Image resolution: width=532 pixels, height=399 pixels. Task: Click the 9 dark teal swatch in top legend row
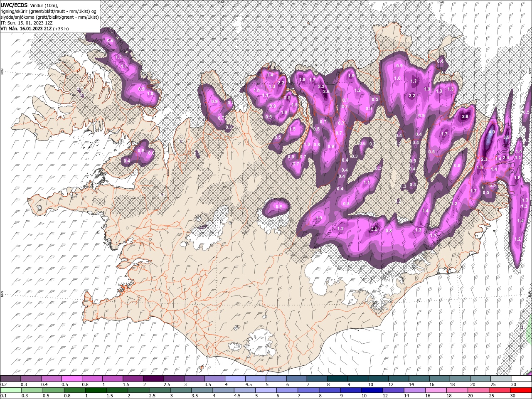(x=358, y=379)
